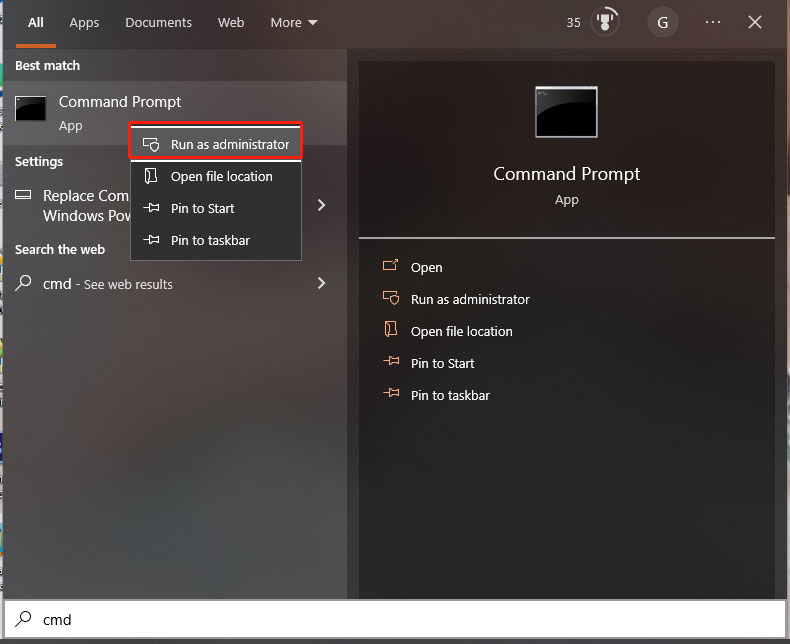This screenshot has height=644, width=790.
Task: Switch to the All search tab
Action: (x=35, y=23)
